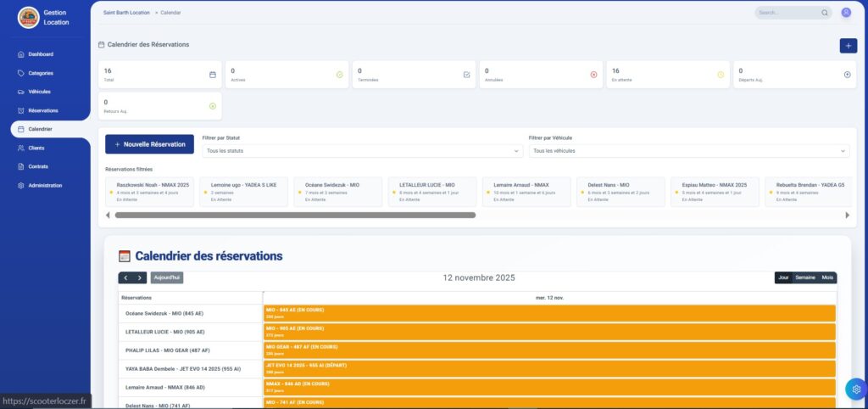Click the Gestion Location logo

click(x=29, y=17)
